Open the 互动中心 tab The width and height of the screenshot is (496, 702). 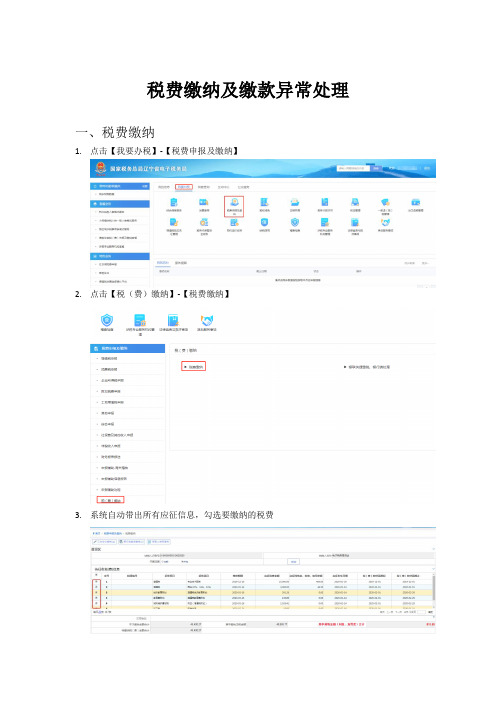[223, 187]
